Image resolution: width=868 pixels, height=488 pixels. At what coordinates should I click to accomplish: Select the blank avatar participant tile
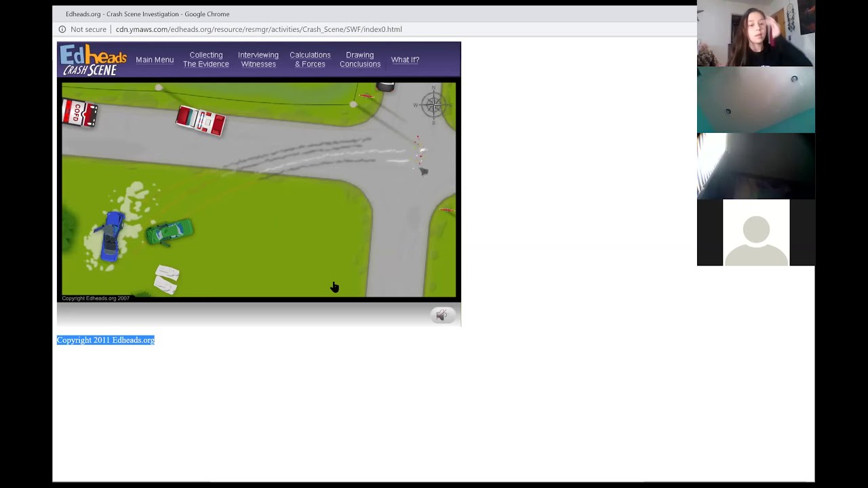click(755, 232)
